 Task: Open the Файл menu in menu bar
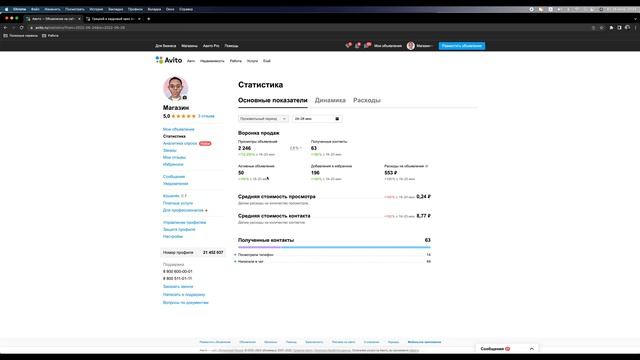coord(36,9)
